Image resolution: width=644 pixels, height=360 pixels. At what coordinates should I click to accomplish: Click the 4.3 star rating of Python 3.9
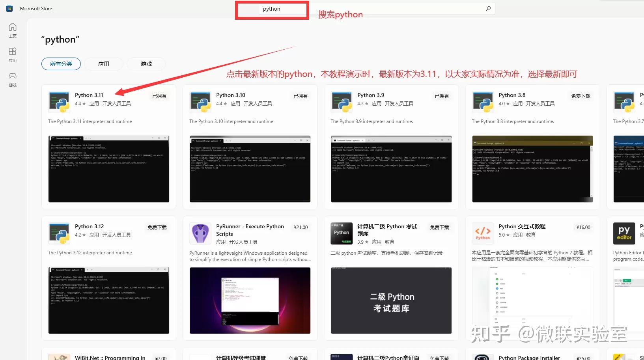click(362, 104)
